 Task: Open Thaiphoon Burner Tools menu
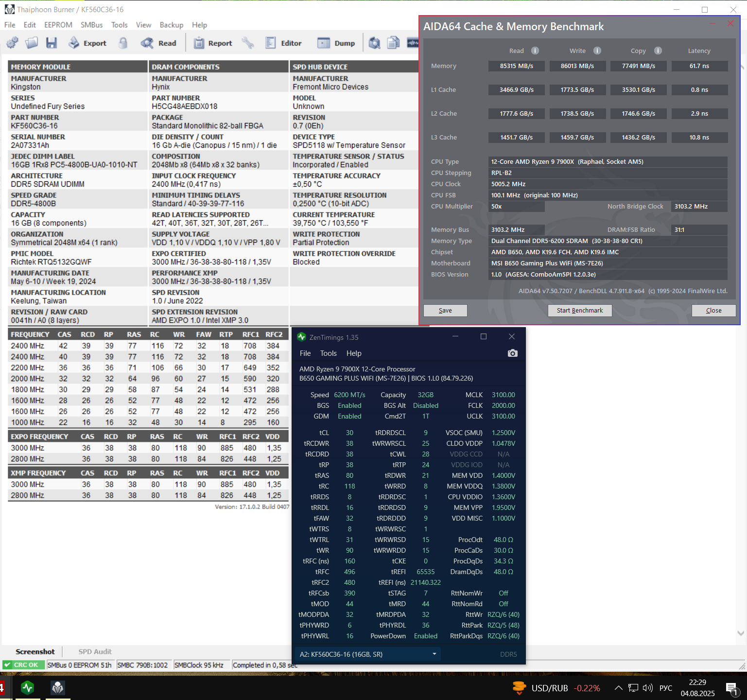pos(119,25)
